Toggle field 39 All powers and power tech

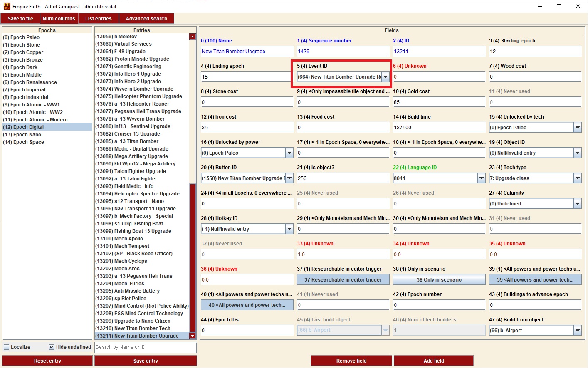click(x=535, y=280)
